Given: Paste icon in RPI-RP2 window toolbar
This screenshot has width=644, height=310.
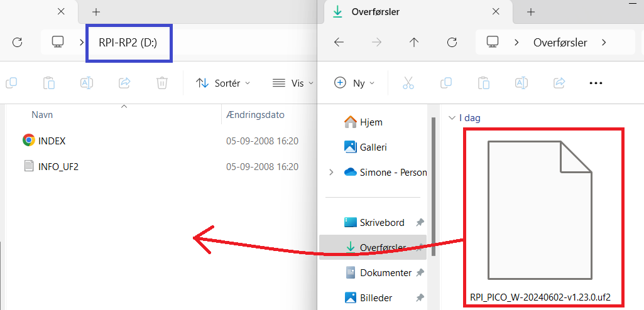Looking at the screenshot, I should 49,83.
